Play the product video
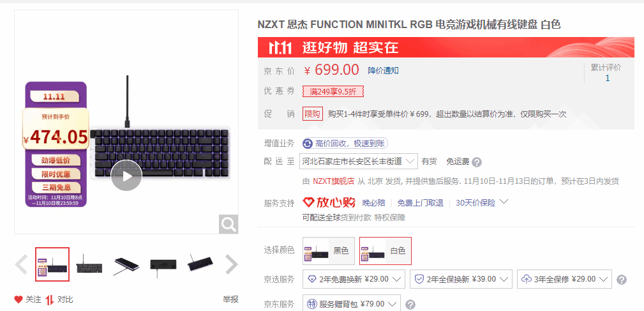 126,176
